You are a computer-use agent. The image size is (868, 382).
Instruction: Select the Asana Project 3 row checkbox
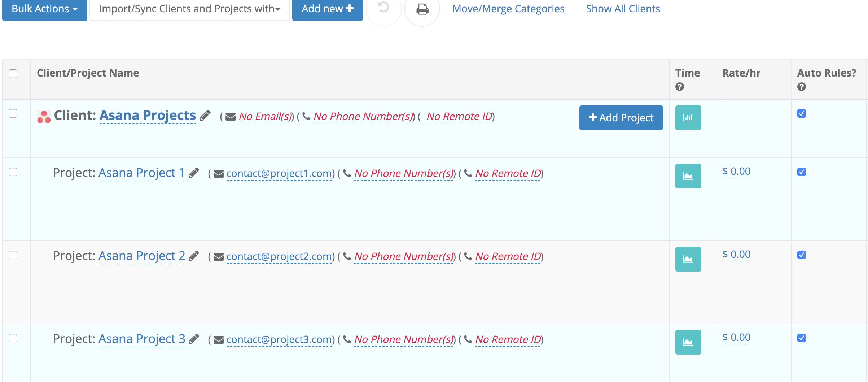[x=13, y=338]
